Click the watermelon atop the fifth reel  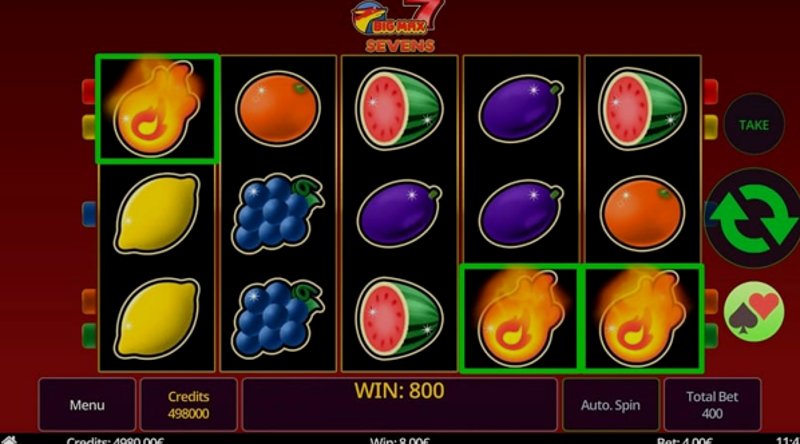click(x=642, y=109)
